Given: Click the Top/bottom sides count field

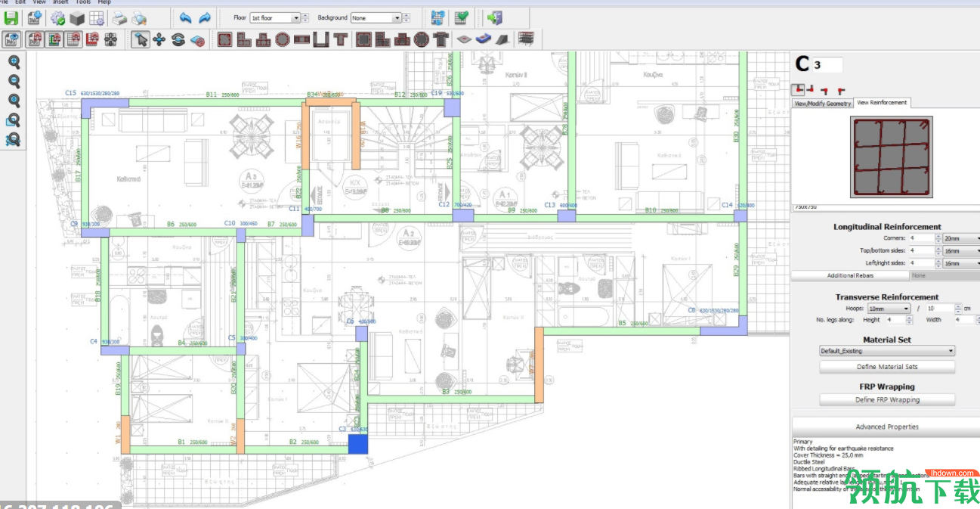Looking at the screenshot, I should [921, 250].
